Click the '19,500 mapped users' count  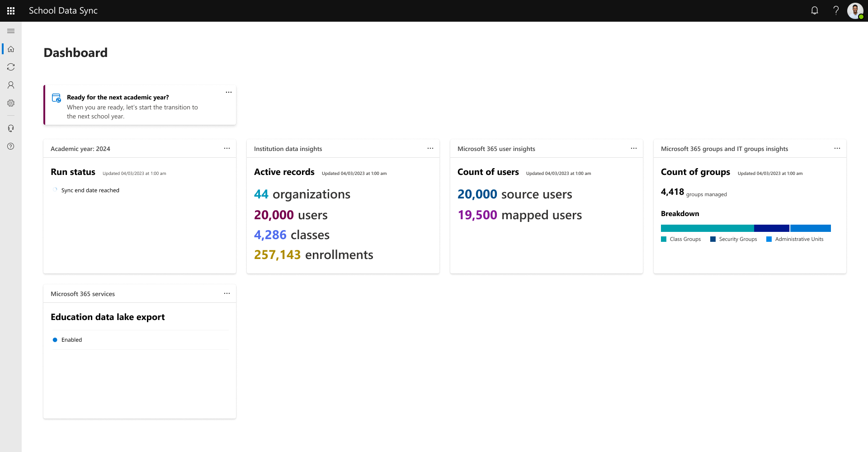pyautogui.click(x=520, y=215)
